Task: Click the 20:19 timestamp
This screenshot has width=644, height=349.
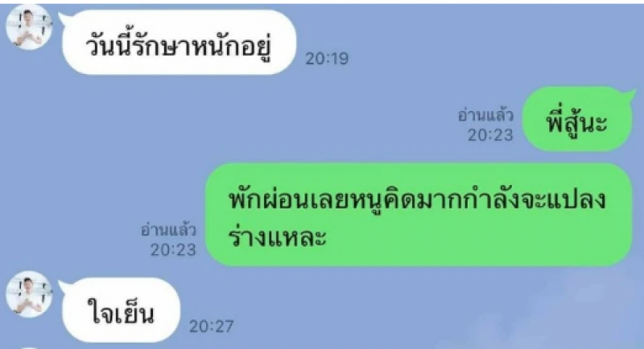Action: coord(327,59)
